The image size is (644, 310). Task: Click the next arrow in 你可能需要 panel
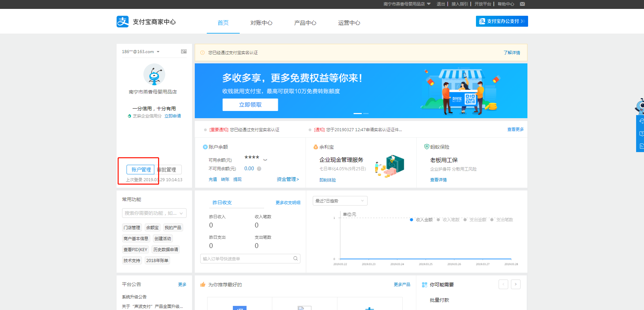[x=516, y=284]
